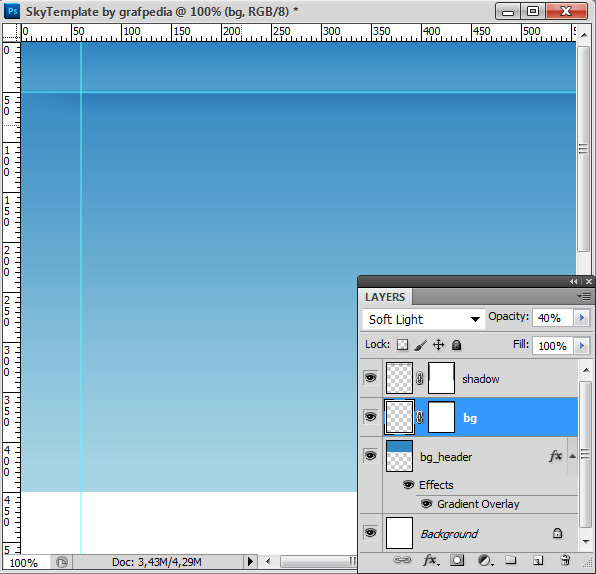This screenshot has width=596, height=574.
Task: Select the Background layer thumbnail
Action: click(x=399, y=533)
